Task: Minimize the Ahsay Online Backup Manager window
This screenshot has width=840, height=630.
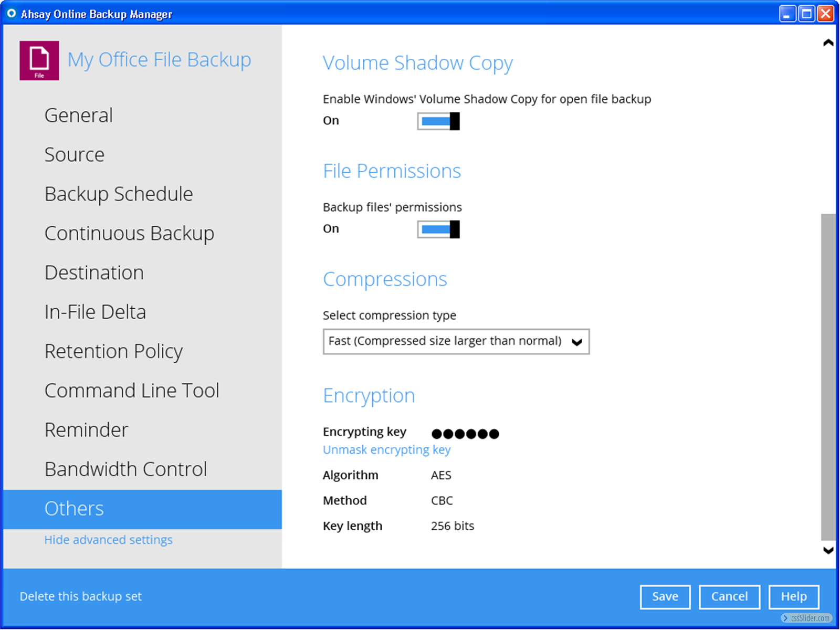Action: tap(787, 14)
